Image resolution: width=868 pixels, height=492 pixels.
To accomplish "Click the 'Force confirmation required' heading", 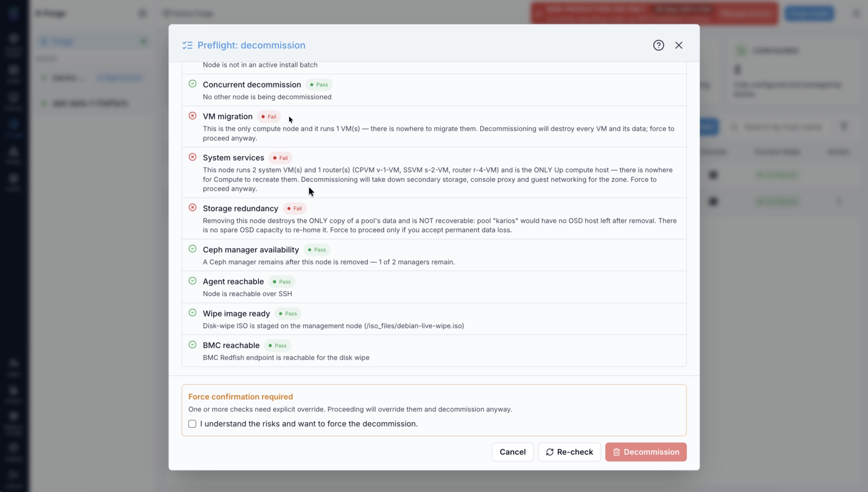I will [240, 397].
